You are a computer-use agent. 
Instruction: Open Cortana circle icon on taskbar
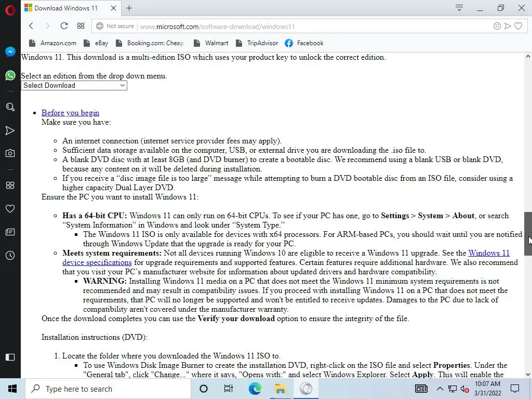pyautogui.click(x=203, y=389)
